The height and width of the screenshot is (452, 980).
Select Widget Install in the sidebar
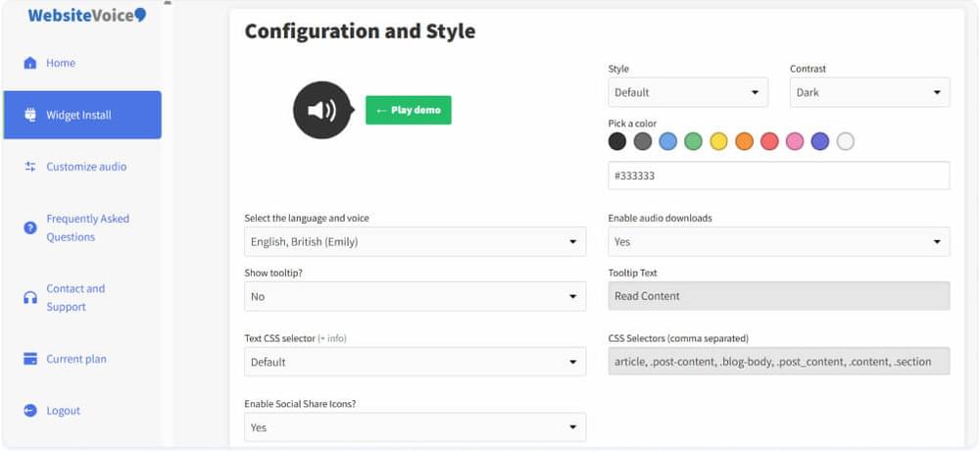pyautogui.click(x=82, y=115)
